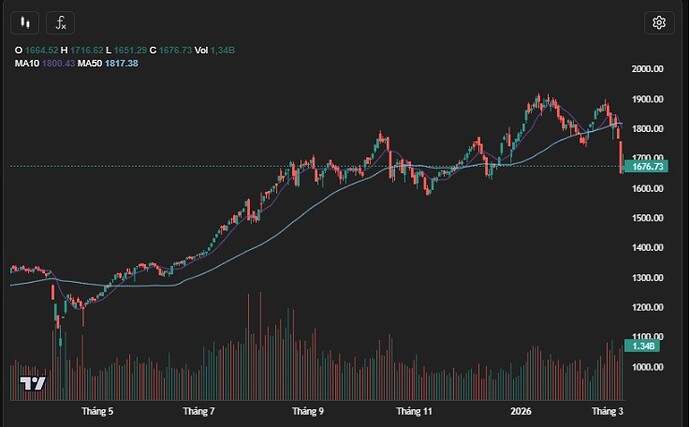This screenshot has height=427, width=690.
Task: Click the High value 1716.62
Action: [x=87, y=50]
